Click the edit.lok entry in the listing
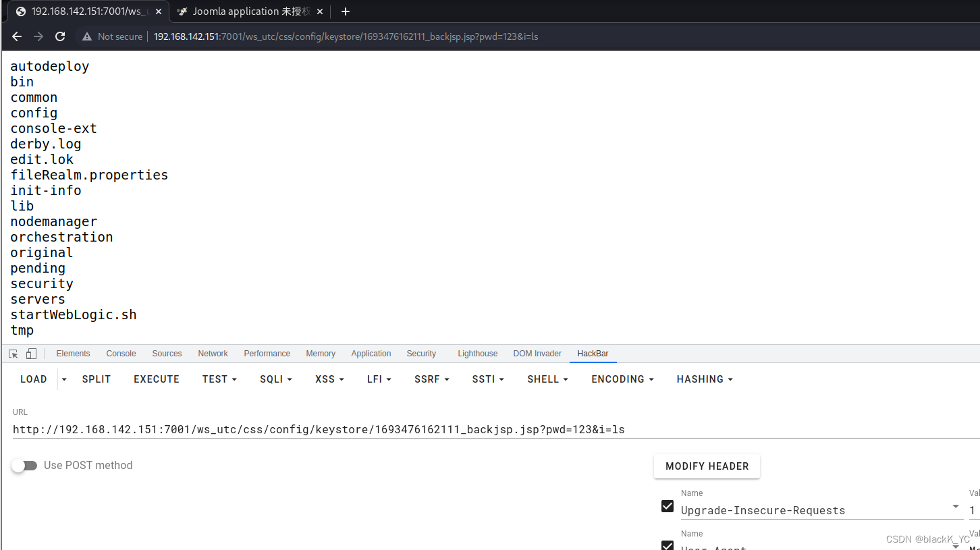 pyautogui.click(x=42, y=159)
